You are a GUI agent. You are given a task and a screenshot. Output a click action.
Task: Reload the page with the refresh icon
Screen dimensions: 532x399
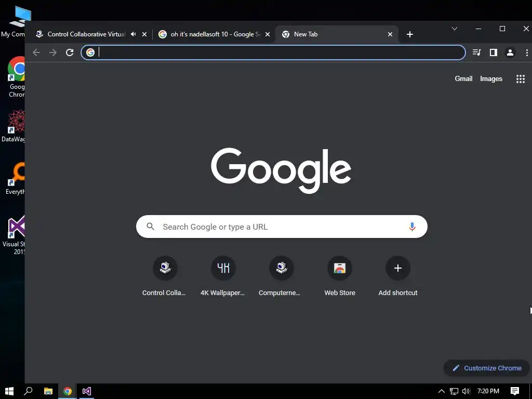click(x=70, y=52)
